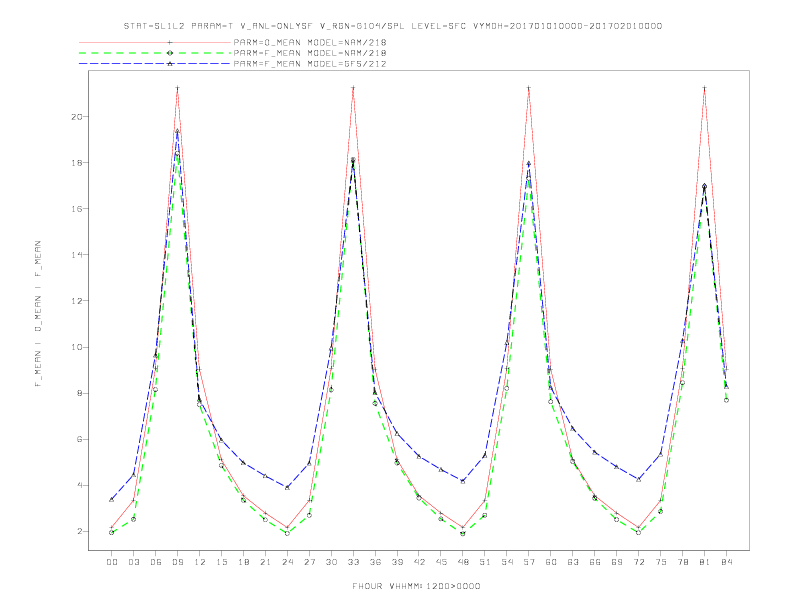Click the blue triangle data point at hour 48
The width and height of the screenshot is (792, 612).
pos(463,481)
